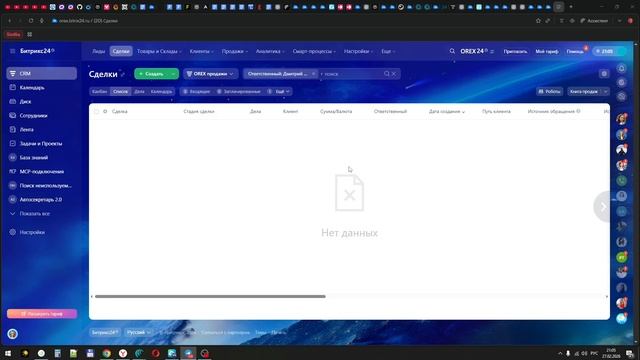
Task: Expand the Ещё counters dropdown
Action: click(279, 91)
